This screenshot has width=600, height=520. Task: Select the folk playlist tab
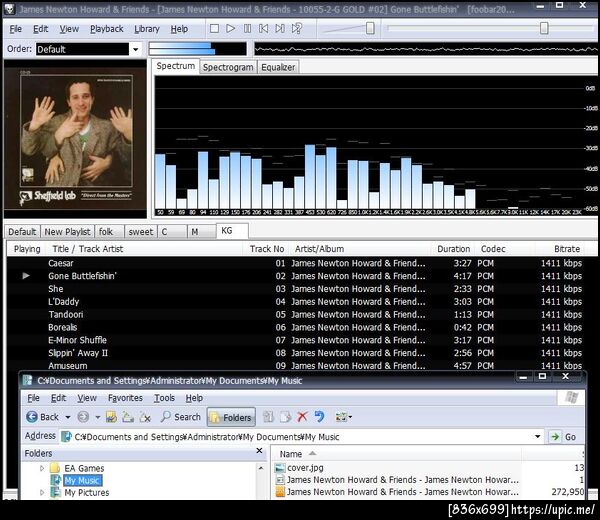click(x=109, y=232)
